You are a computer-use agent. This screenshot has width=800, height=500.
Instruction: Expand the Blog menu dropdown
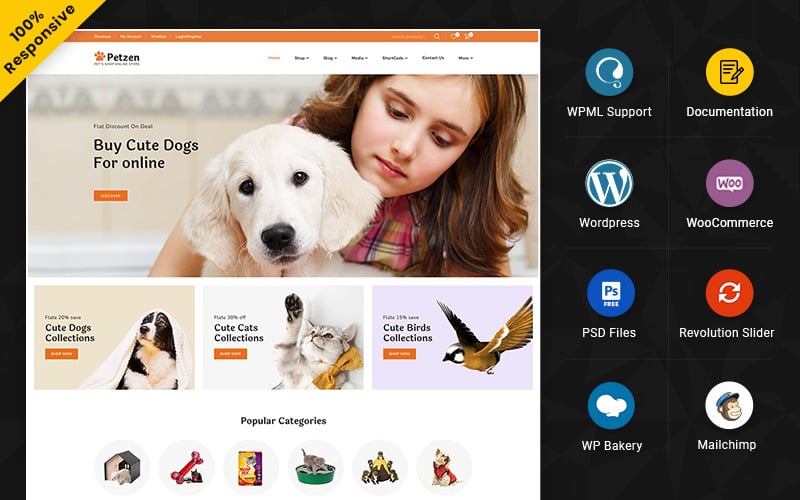330,58
